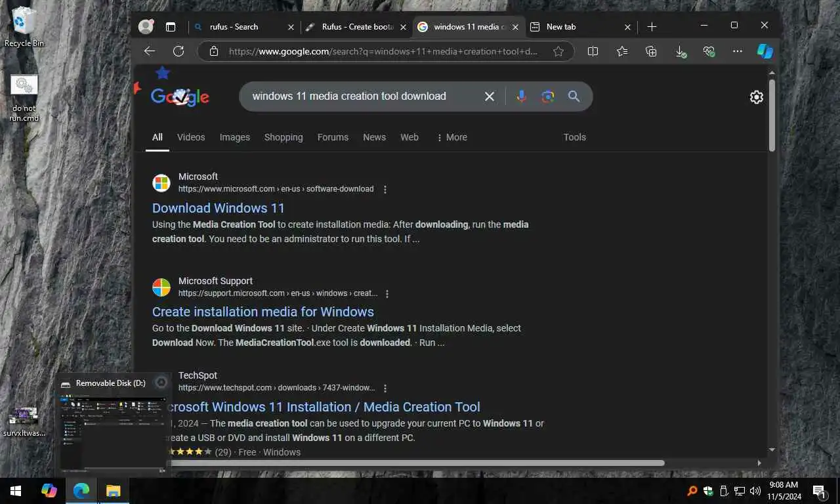Open 'Create installation media for Windows' result
840x504 pixels.
[x=263, y=312]
